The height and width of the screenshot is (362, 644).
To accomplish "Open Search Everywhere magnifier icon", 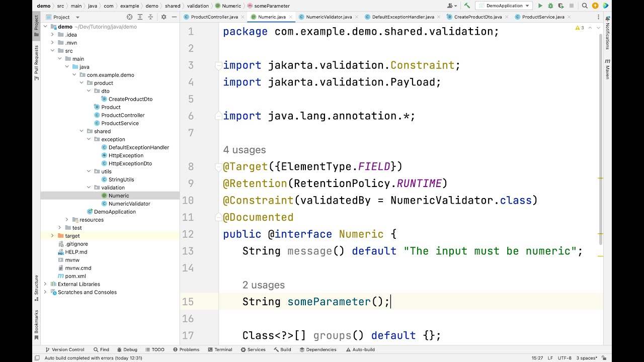I will tap(585, 6).
